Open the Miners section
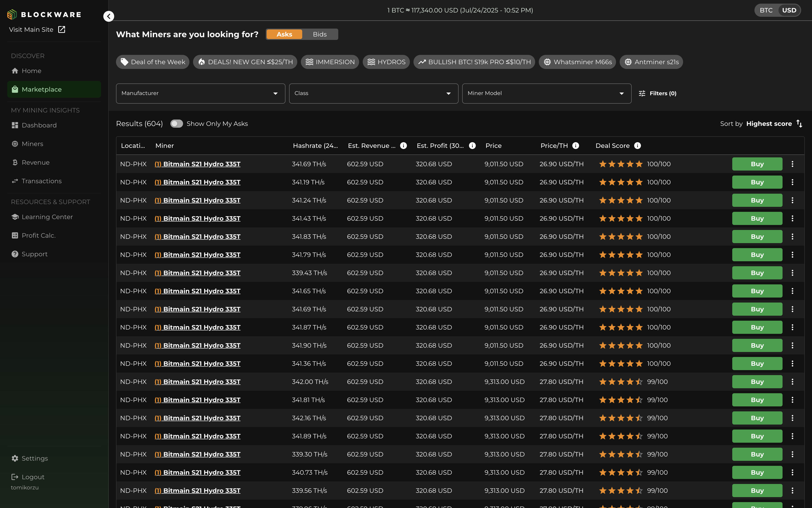 pos(54,144)
